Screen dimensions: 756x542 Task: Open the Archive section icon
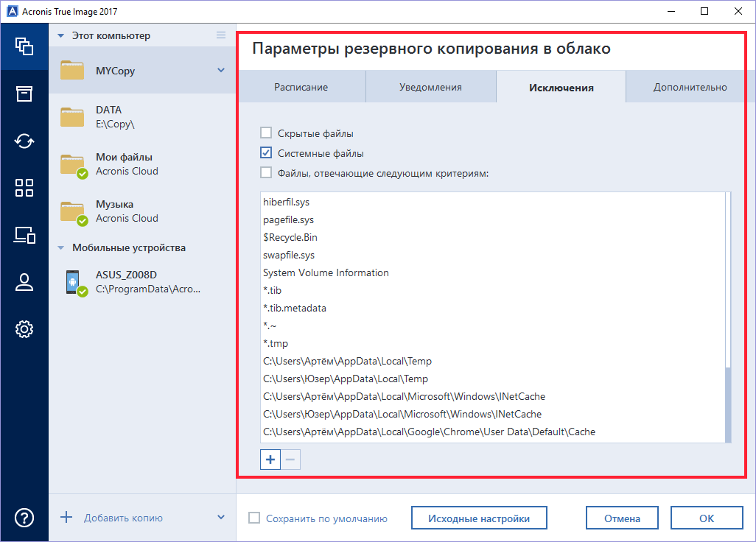pyautogui.click(x=24, y=94)
